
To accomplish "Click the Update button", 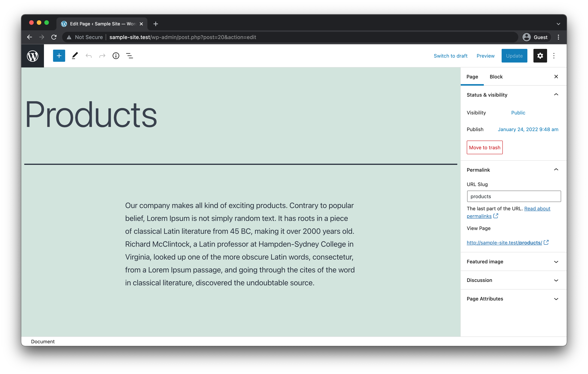I will [514, 56].
